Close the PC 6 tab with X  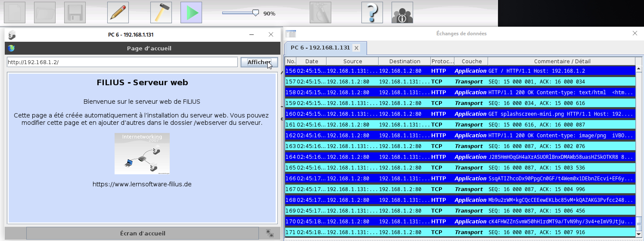coord(356,48)
